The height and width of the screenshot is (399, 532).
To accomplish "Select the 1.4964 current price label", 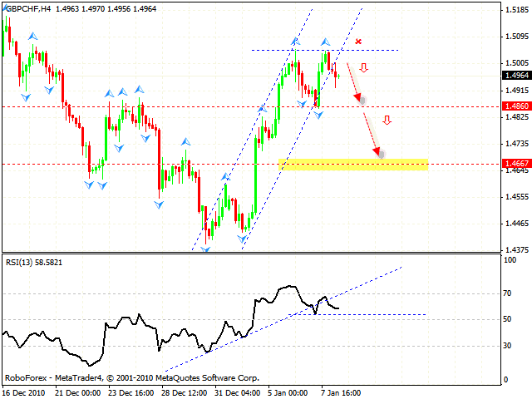I will [516, 76].
